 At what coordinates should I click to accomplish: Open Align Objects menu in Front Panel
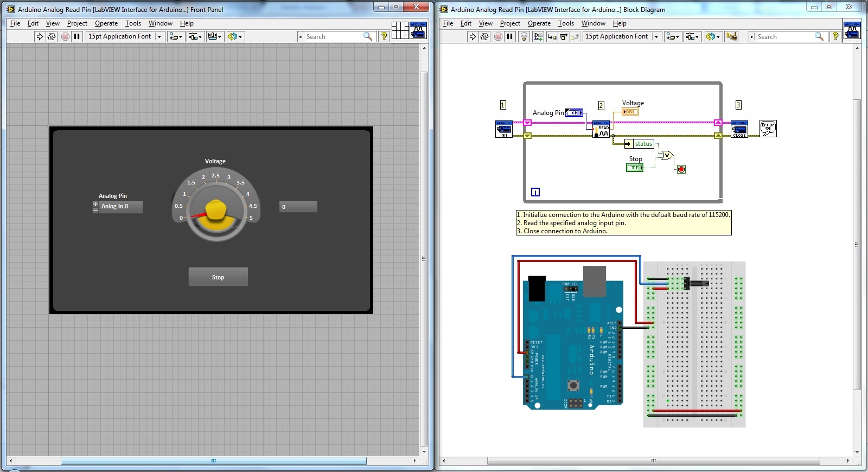(x=175, y=36)
